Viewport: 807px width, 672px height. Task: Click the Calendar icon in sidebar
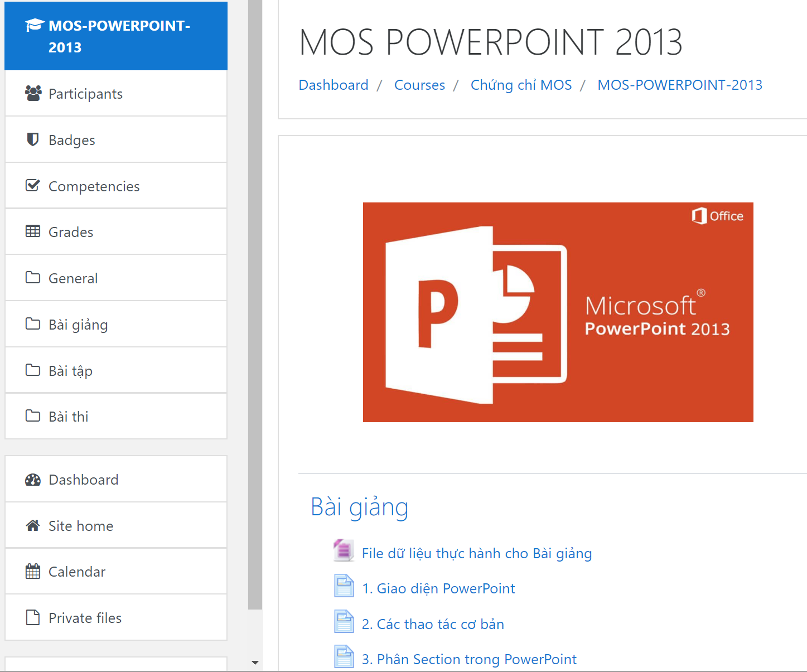click(x=33, y=572)
